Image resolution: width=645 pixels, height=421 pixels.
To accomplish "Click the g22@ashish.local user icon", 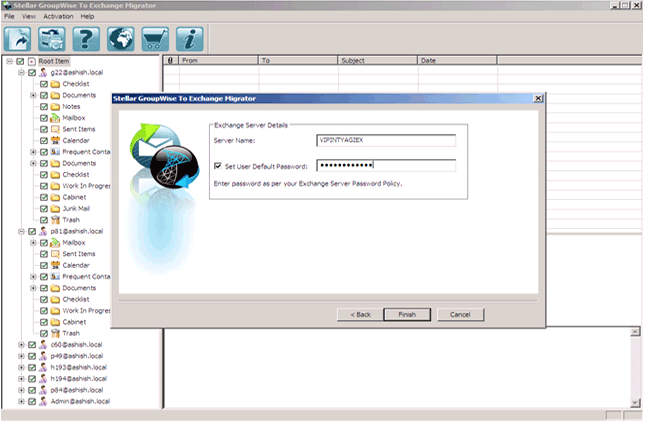I will tap(43, 72).
